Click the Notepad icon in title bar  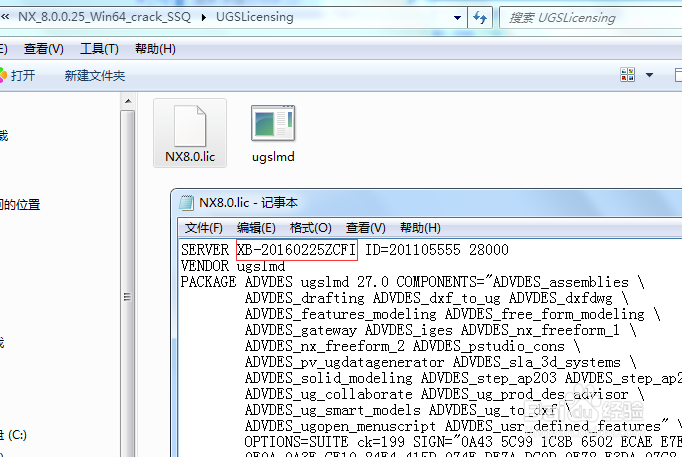tap(187, 203)
